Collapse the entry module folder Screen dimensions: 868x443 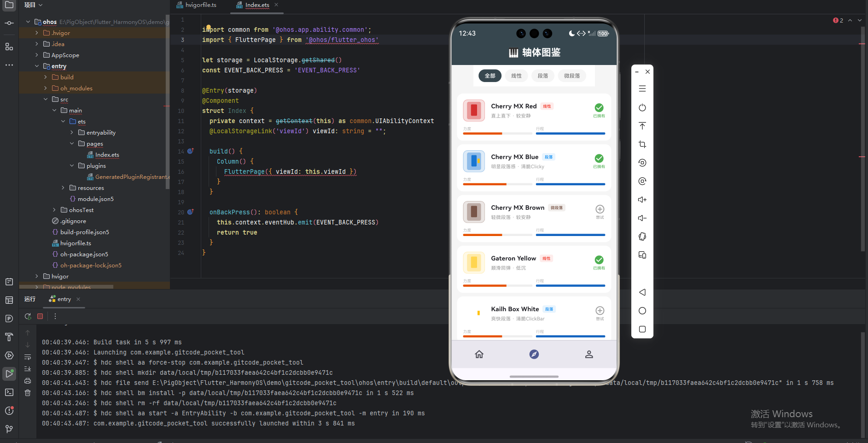click(x=37, y=66)
